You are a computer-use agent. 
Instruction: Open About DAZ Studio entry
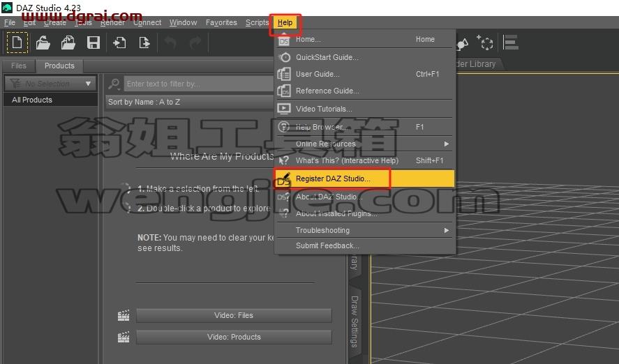click(365, 197)
